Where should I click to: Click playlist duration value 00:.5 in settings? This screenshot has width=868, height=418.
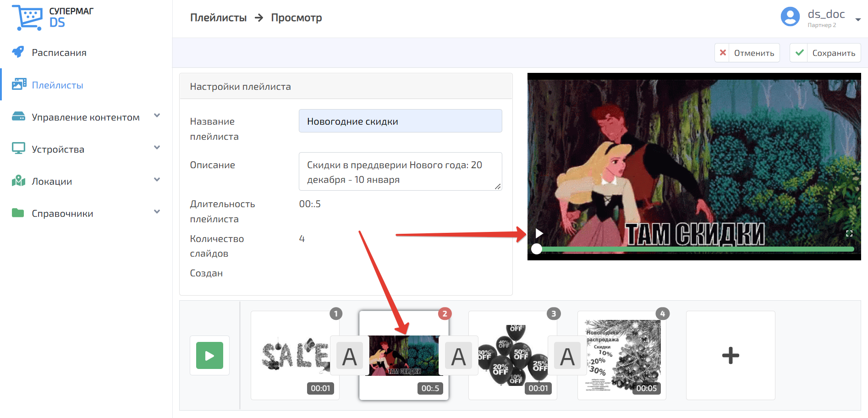[x=310, y=204]
